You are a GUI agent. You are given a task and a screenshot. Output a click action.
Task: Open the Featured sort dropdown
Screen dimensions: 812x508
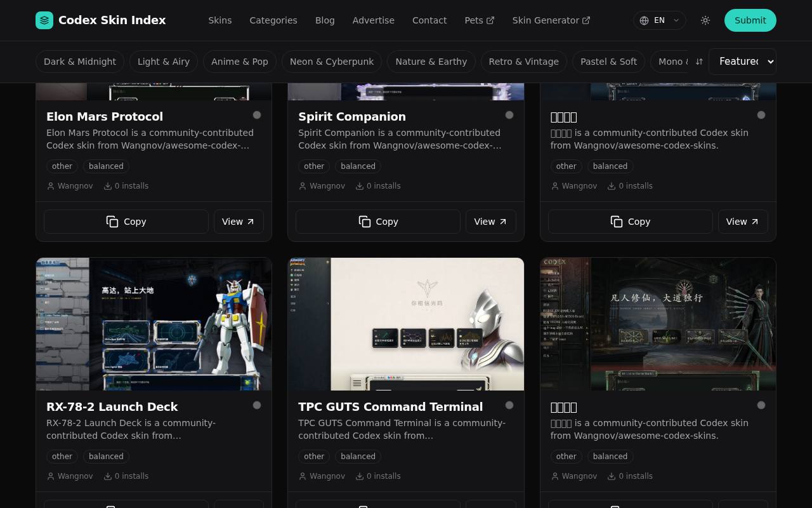click(x=742, y=62)
